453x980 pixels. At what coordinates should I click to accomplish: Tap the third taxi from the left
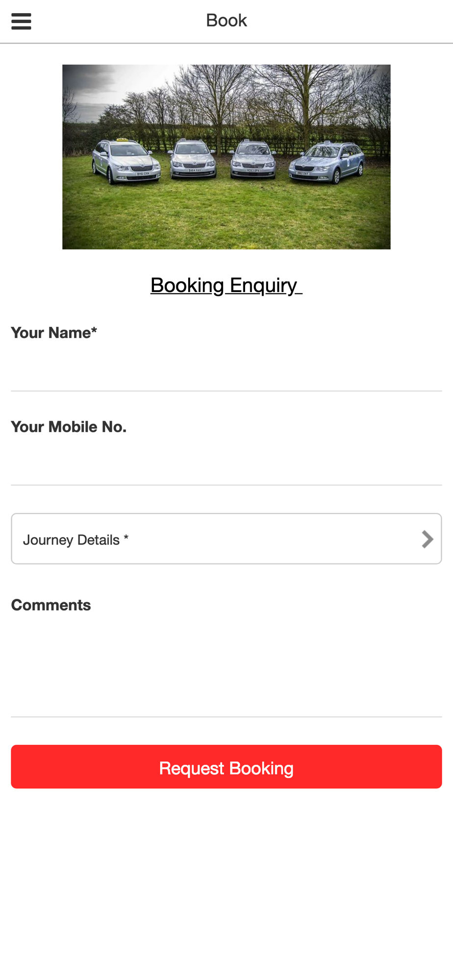click(253, 159)
